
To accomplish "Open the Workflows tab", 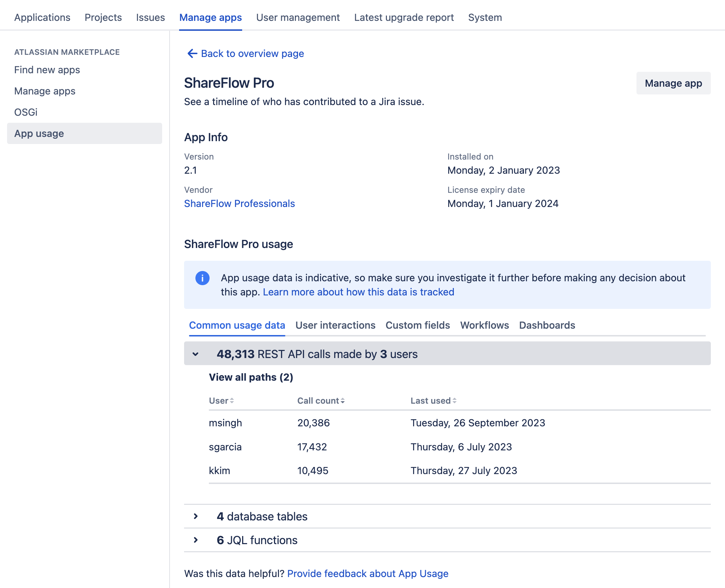I will point(484,325).
